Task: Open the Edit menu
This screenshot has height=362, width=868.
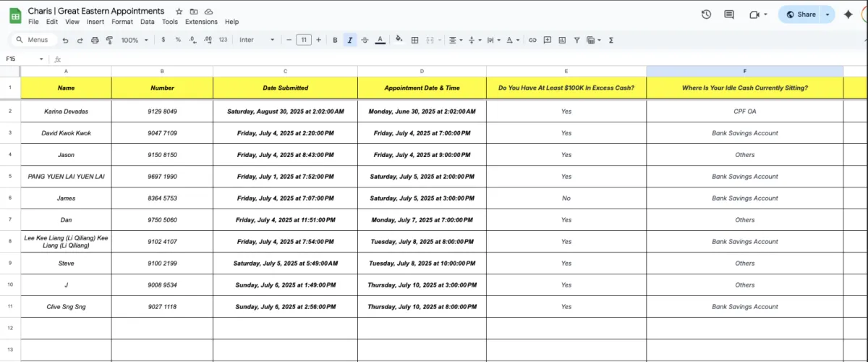Action: point(52,22)
